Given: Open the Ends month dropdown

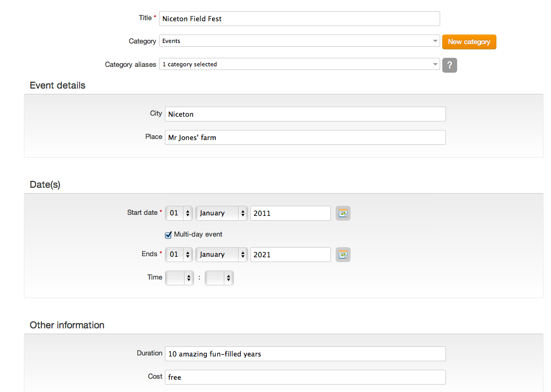Looking at the screenshot, I should [x=221, y=255].
